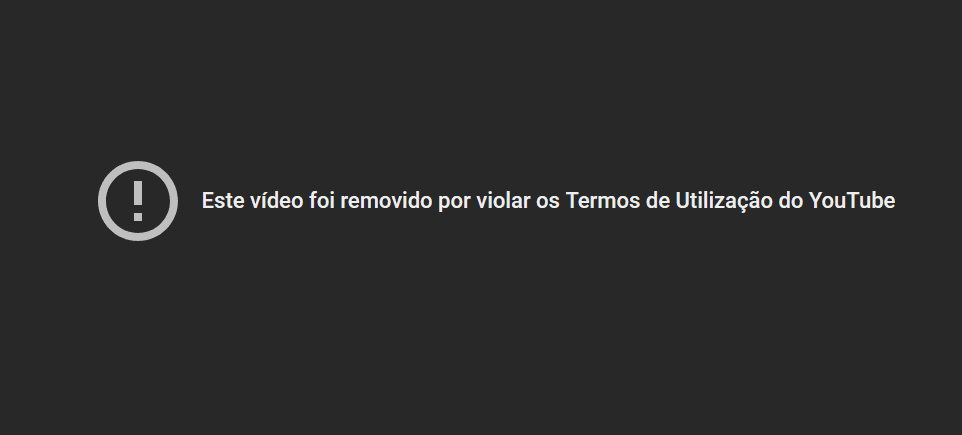Click the circled exclamation mark error icon

138,201
